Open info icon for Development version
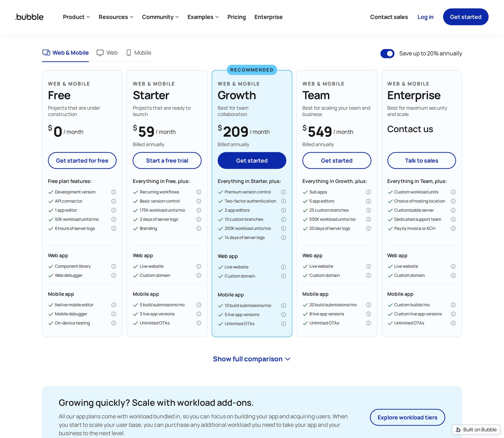This screenshot has width=504, height=438. click(114, 192)
